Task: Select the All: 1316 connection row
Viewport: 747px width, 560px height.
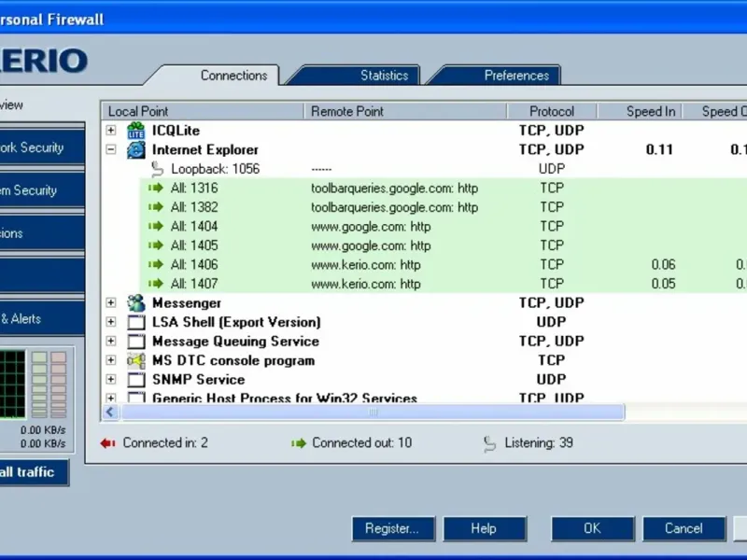Action: coord(443,188)
